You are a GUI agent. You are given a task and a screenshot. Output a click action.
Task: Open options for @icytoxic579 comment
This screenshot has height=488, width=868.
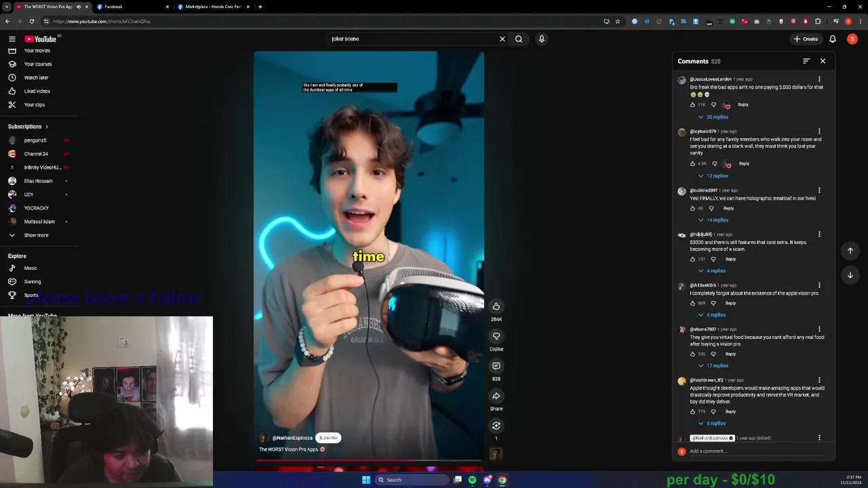(x=819, y=131)
